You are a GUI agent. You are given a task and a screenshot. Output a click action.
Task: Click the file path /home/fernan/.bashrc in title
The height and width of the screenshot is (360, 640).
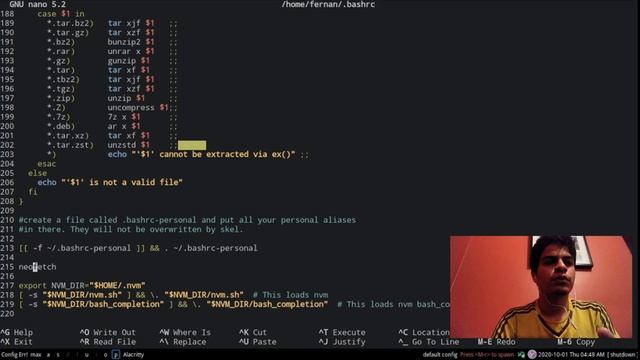tap(328, 4)
